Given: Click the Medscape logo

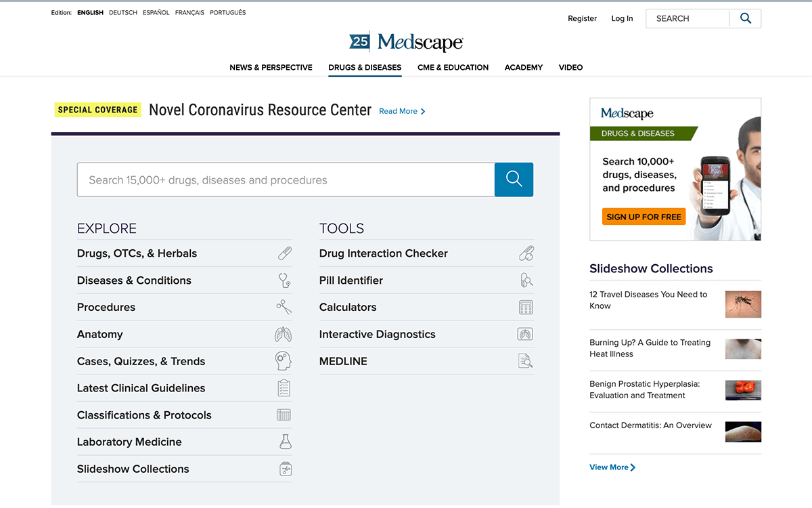Looking at the screenshot, I should click(x=406, y=42).
